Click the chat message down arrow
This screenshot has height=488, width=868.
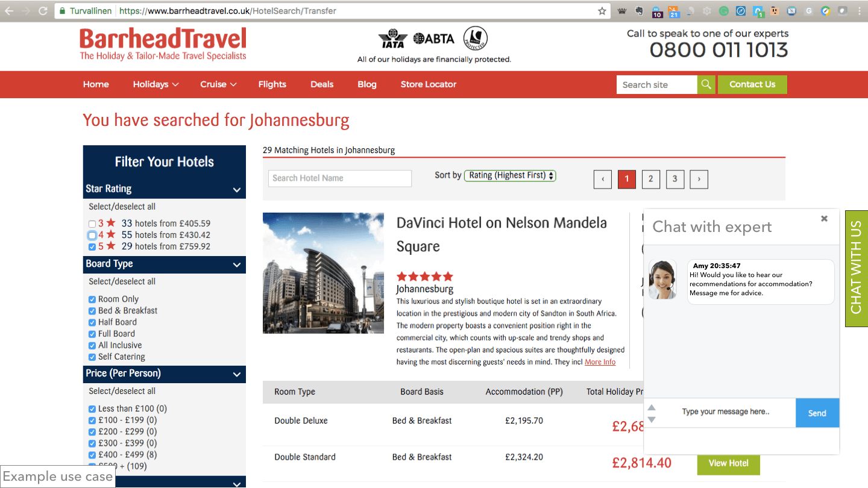click(652, 419)
